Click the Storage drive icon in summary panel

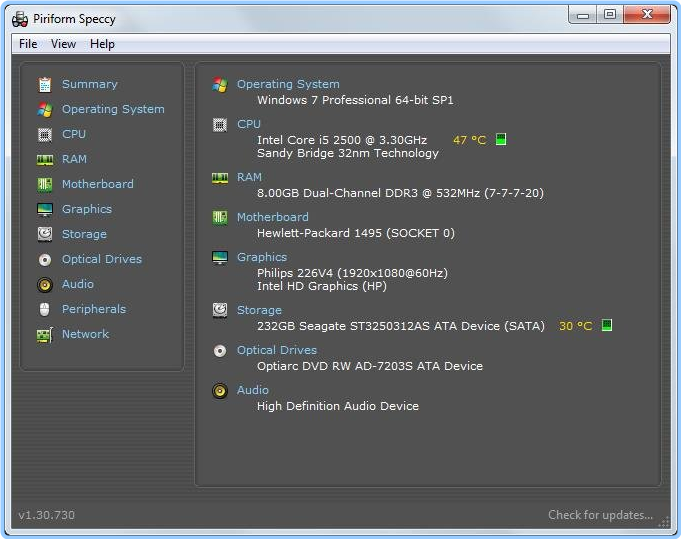pos(220,311)
